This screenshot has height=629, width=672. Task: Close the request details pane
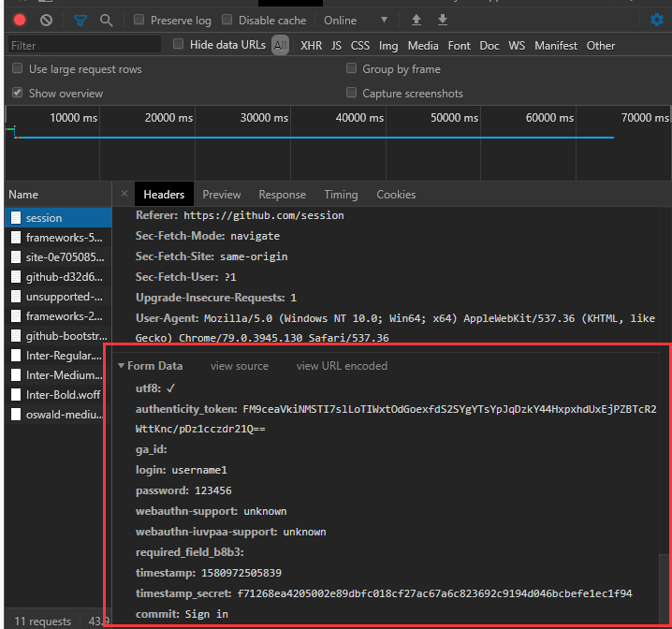(x=124, y=194)
